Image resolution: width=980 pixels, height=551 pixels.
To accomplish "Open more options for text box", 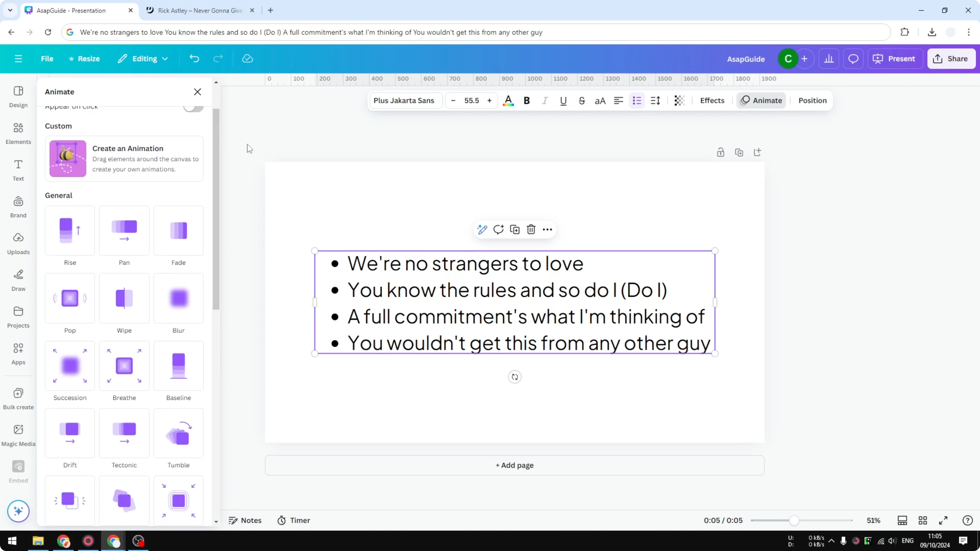I will (548, 229).
